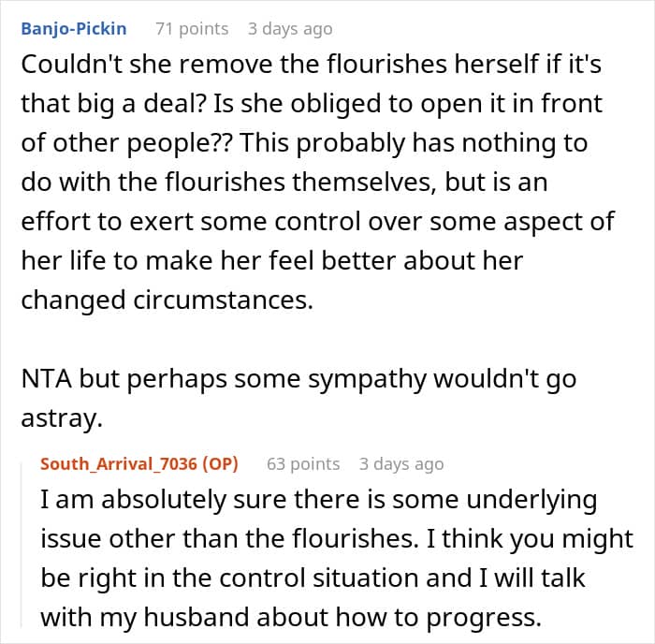Click the word "astray." ending the comment
Image resolution: width=655 pixels, height=644 pixels.
(x=62, y=417)
